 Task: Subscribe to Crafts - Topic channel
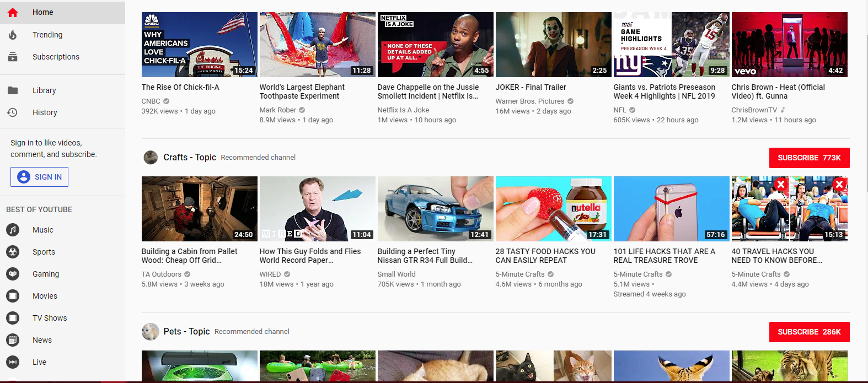[x=809, y=158]
